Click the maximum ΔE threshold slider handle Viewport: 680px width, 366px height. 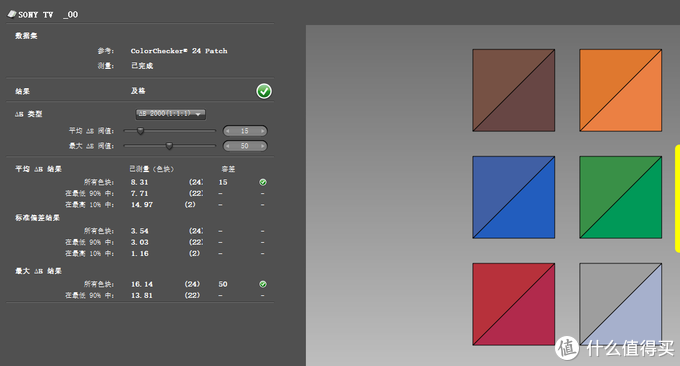click(x=170, y=146)
